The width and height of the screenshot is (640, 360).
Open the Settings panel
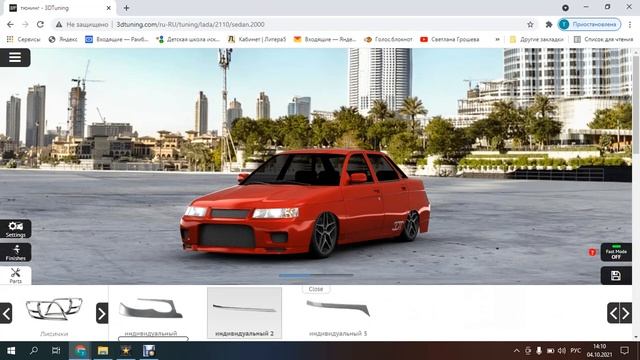(x=16, y=229)
